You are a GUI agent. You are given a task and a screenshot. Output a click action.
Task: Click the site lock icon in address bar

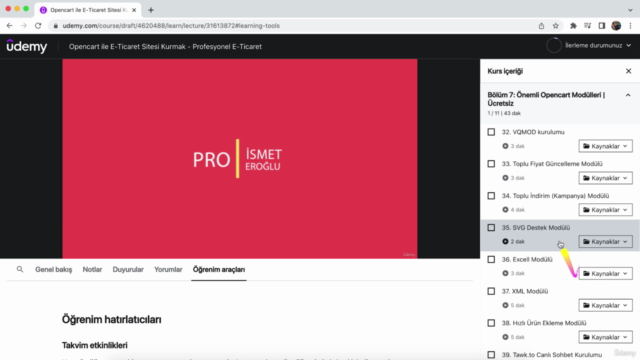coord(56,26)
